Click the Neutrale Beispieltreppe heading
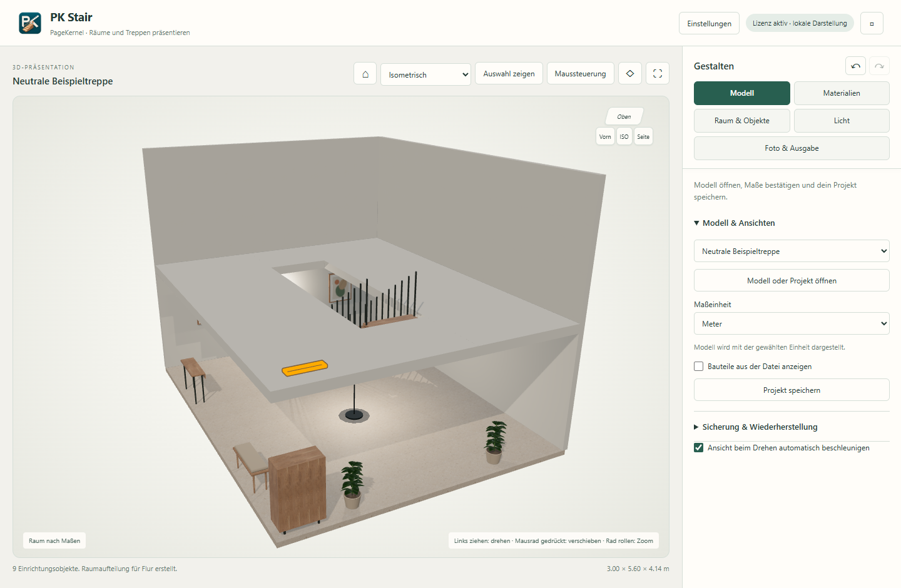 tap(63, 81)
